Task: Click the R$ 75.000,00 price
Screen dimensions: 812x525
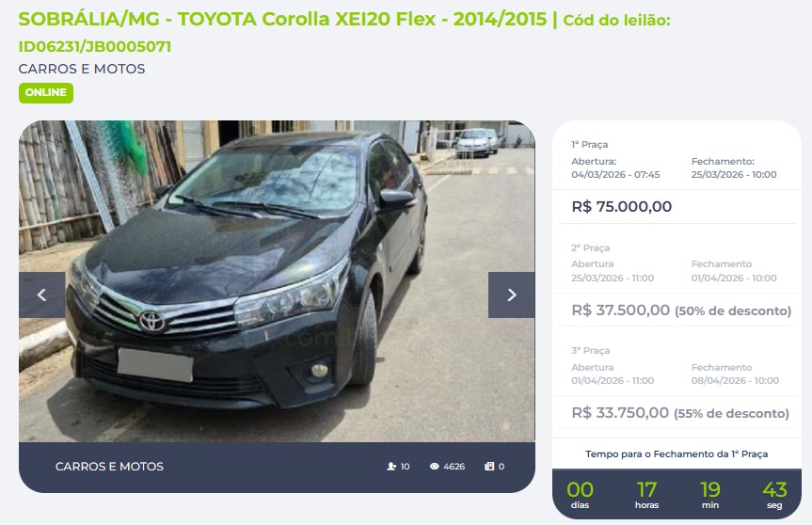Action: [621, 207]
